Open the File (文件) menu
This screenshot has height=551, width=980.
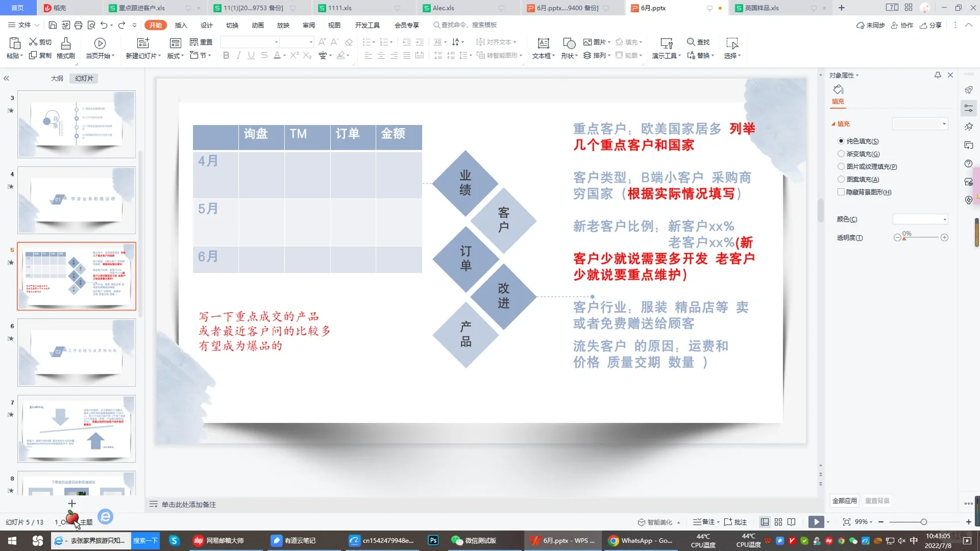click(24, 25)
